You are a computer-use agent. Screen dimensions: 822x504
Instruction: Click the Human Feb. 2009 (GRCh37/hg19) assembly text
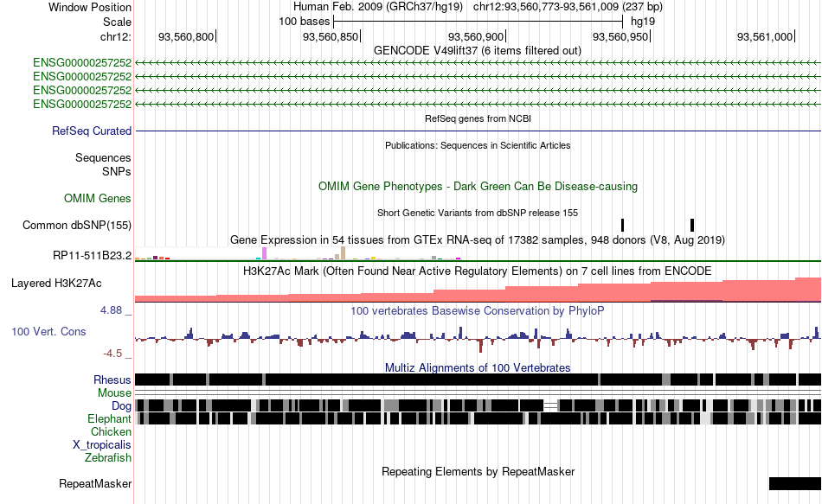378,7
